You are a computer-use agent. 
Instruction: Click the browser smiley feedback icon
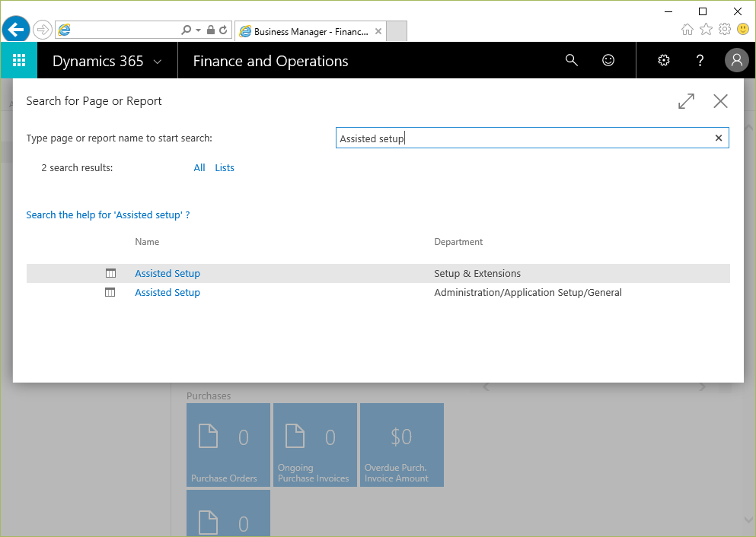tap(743, 30)
